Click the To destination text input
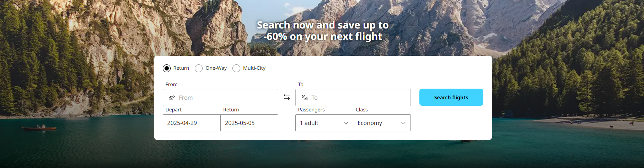This screenshot has height=168, width=644. (359, 98)
